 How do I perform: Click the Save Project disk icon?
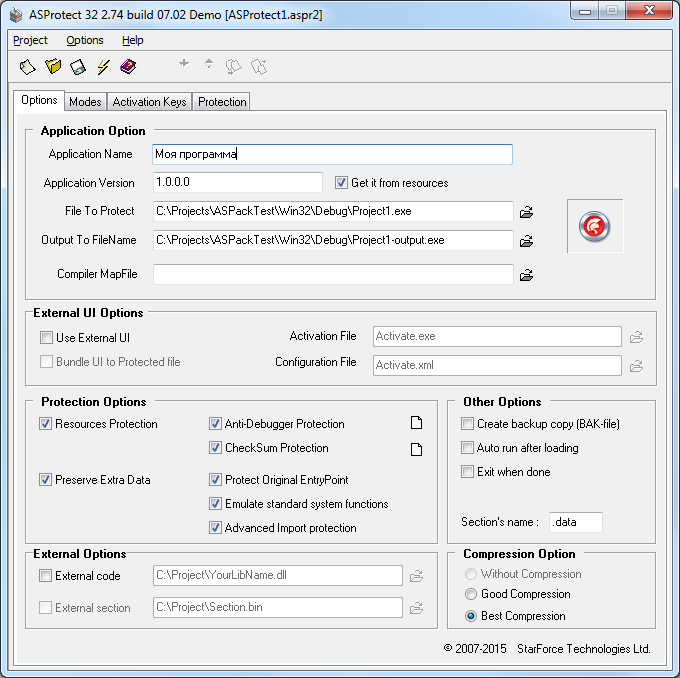click(x=78, y=67)
